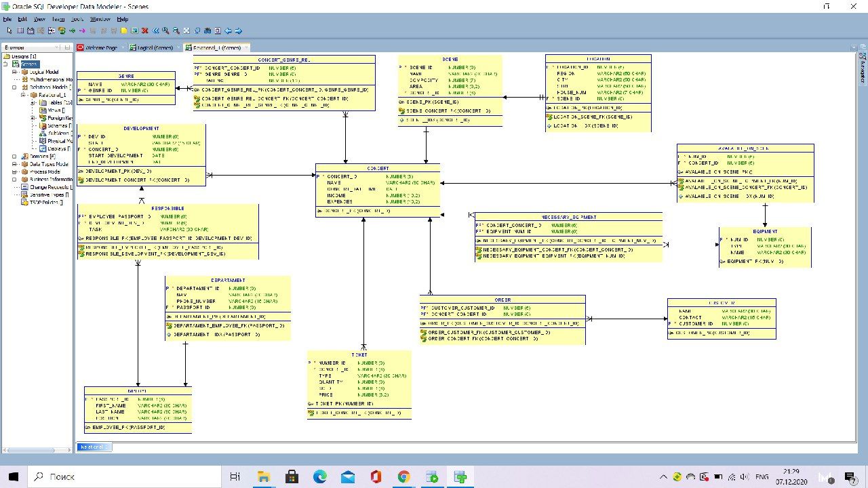Open the Microsoft Edge taskbar icon
This screenshot has height=488, width=868.
319,476
